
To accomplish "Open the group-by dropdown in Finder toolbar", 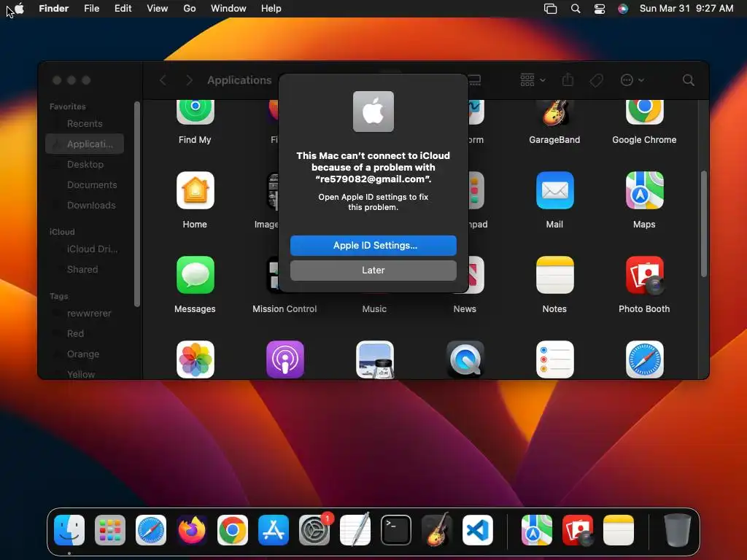I will [x=533, y=80].
